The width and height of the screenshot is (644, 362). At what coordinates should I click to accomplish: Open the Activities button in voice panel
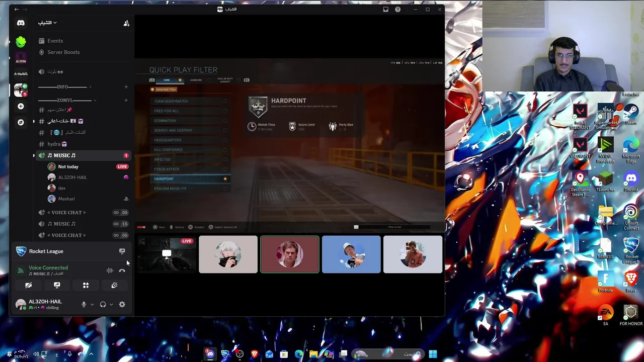pos(86,285)
